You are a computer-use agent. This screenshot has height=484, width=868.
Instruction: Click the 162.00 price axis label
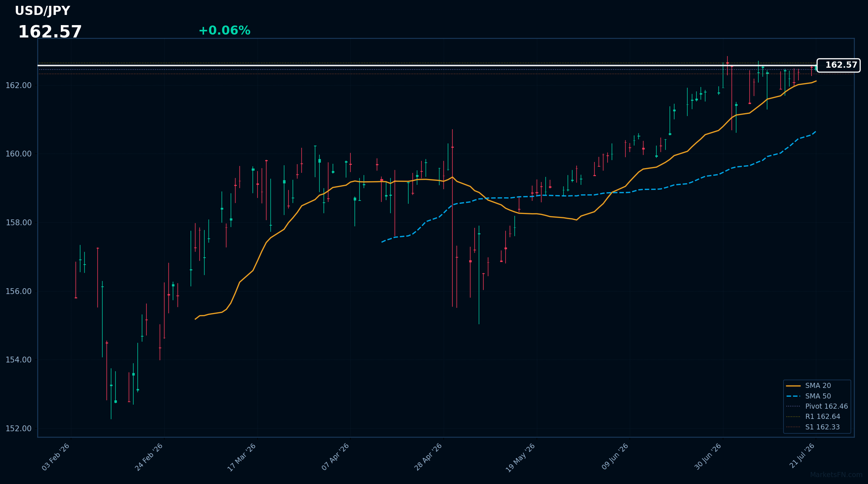[19, 86]
